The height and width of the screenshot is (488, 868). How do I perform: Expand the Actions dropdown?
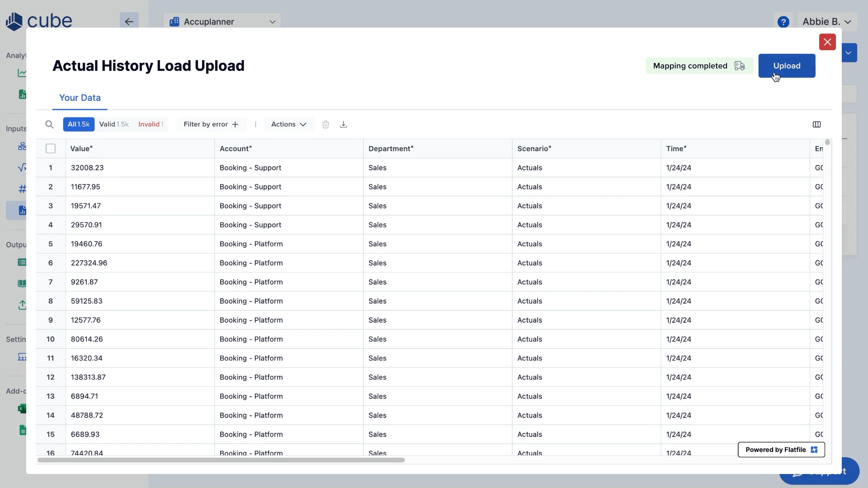289,124
